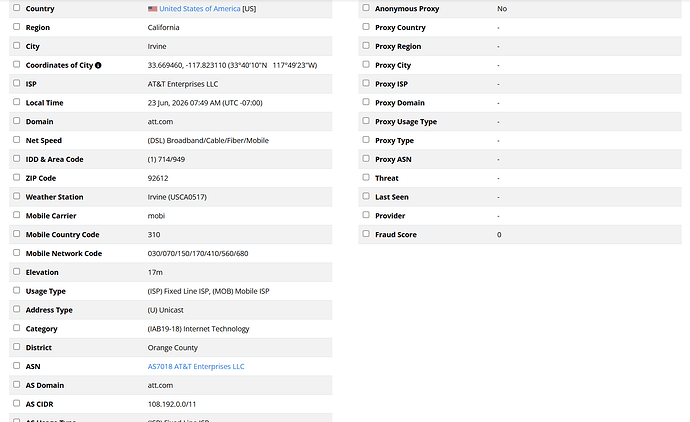Select the Net Speed checkbox
The image size is (690, 422).
pyautogui.click(x=17, y=139)
